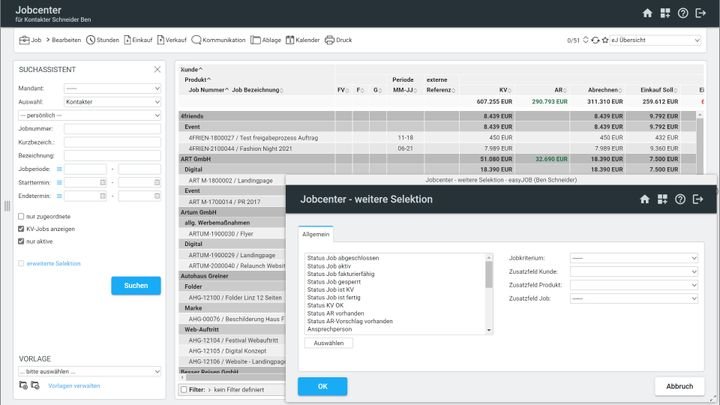Click in the Bezeichnung input field
Screen dimensions: 720x405
(x=112, y=156)
